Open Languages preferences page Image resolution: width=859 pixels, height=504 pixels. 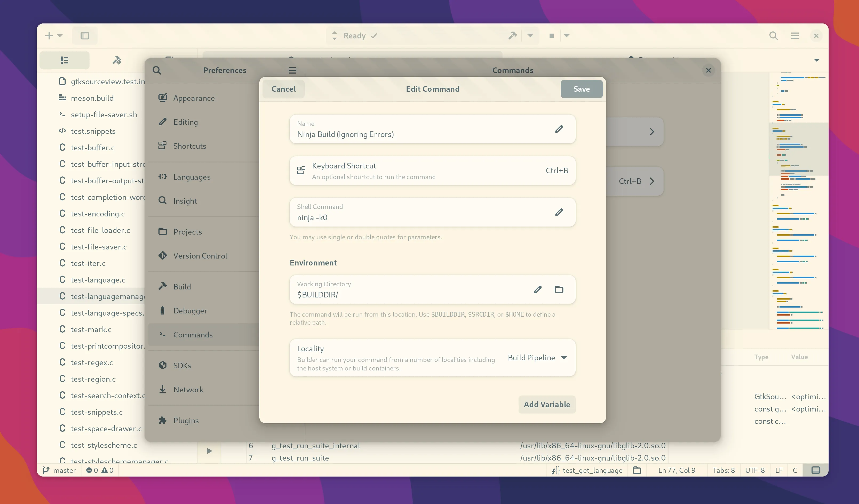204,177
